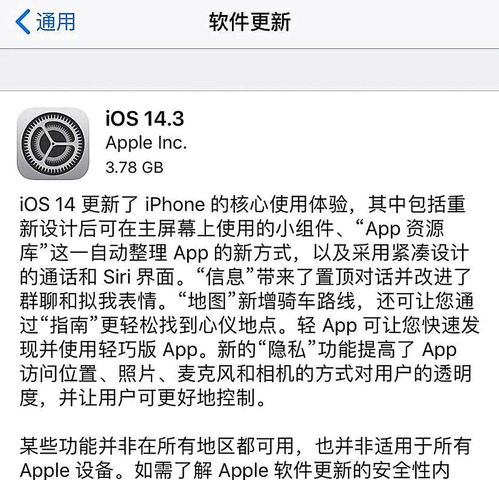Tap the line 度，并让用户可更好地控制
Screen dimensions: 499x480
(143, 398)
